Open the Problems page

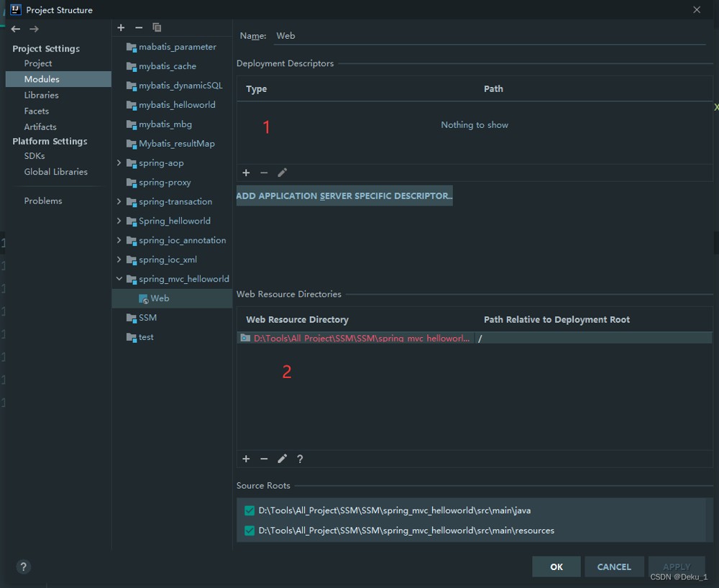tap(43, 201)
